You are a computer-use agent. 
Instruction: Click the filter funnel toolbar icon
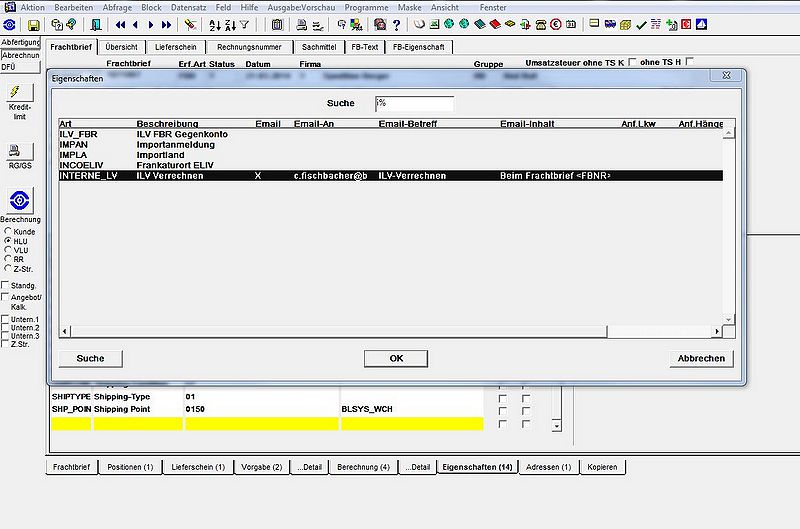(245, 24)
